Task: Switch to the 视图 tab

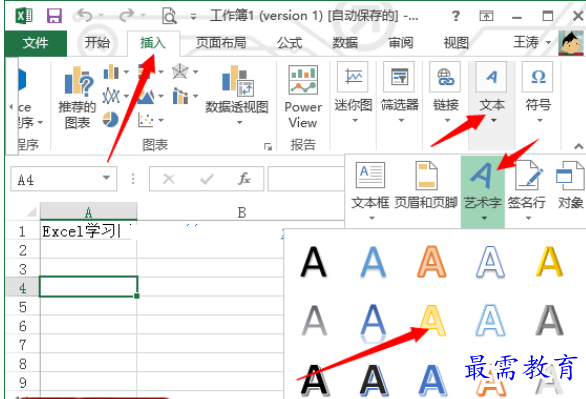Action: tap(456, 43)
